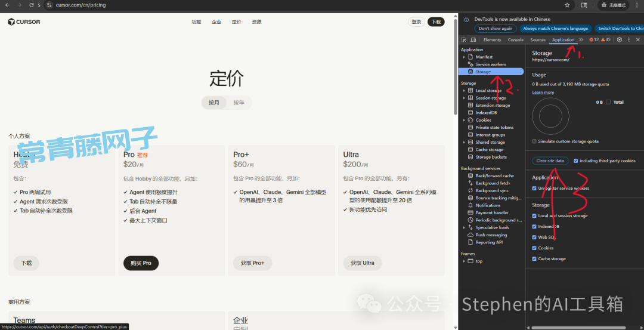Expand the Local storage tree node
Image resolution: width=644 pixels, height=330 pixels.
click(464, 91)
